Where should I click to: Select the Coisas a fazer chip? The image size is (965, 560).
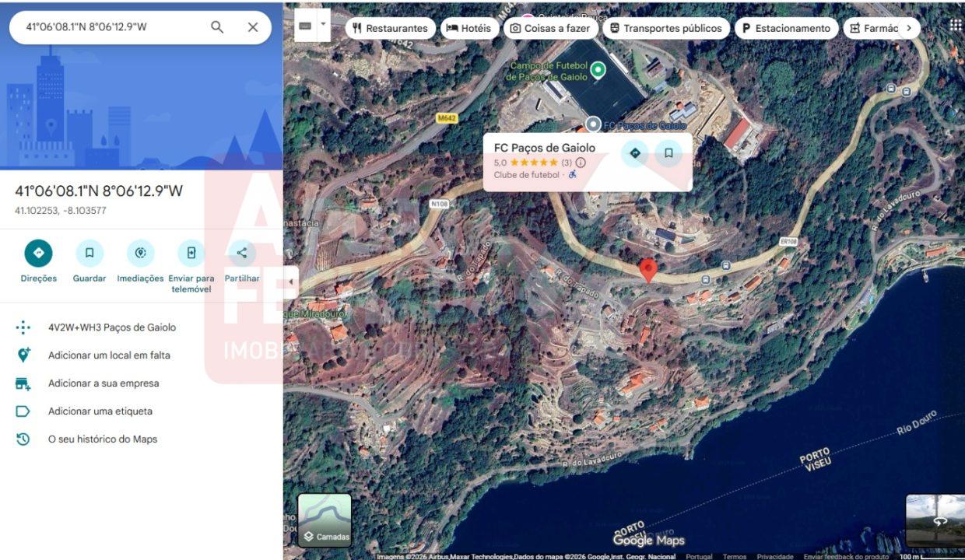[x=550, y=28]
